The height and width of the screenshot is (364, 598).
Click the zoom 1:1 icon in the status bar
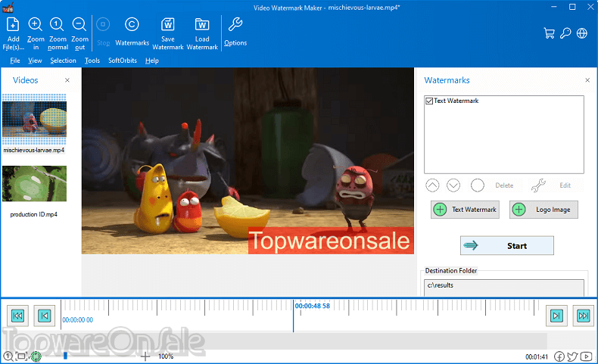pos(8,356)
